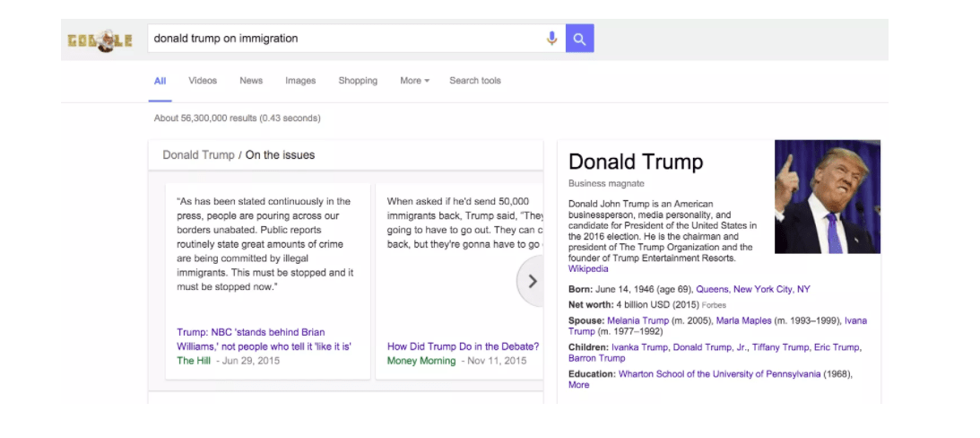Open The Hill article about NBC

click(x=264, y=338)
